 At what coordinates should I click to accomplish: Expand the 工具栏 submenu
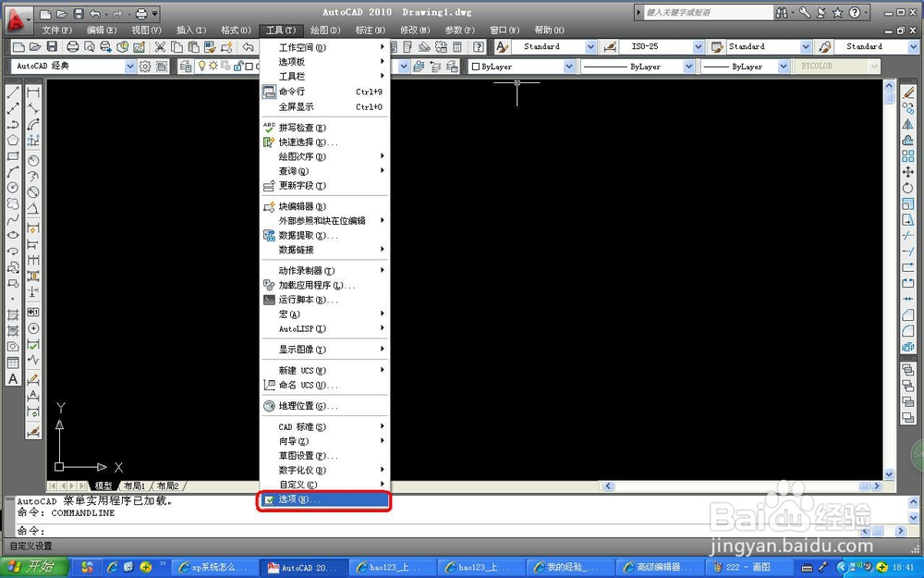point(324,76)
